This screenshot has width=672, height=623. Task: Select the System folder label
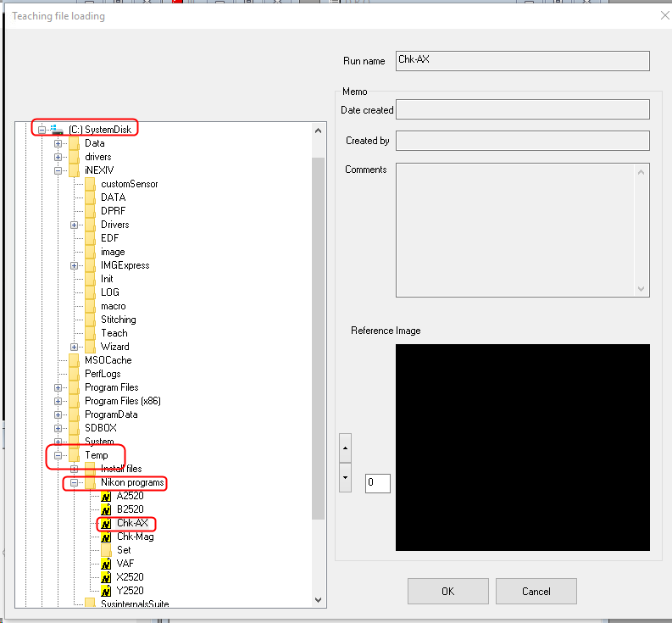(x=99, y=442)
